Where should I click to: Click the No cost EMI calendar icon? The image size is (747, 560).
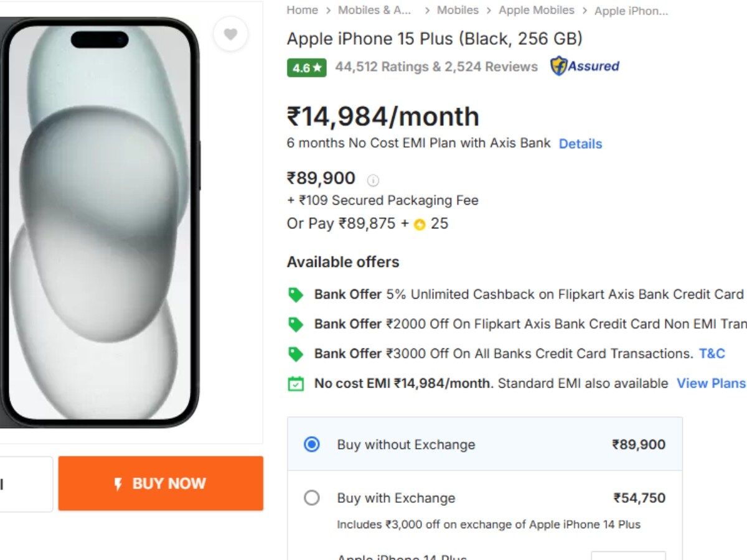pos(296,384)
